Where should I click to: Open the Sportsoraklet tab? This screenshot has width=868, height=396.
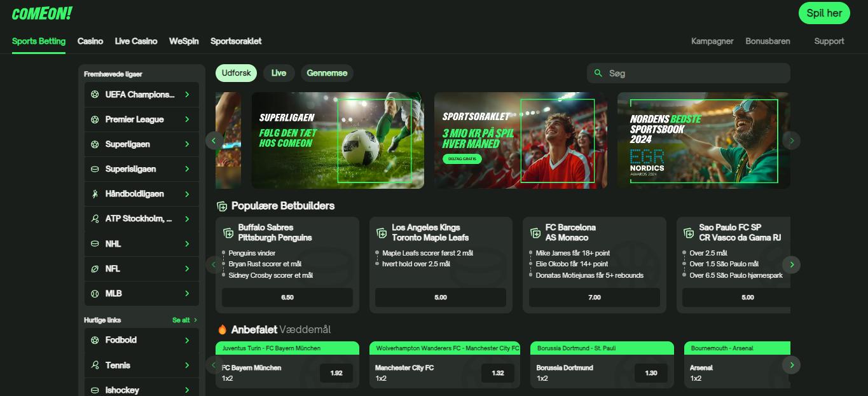[x=236, y=41]
